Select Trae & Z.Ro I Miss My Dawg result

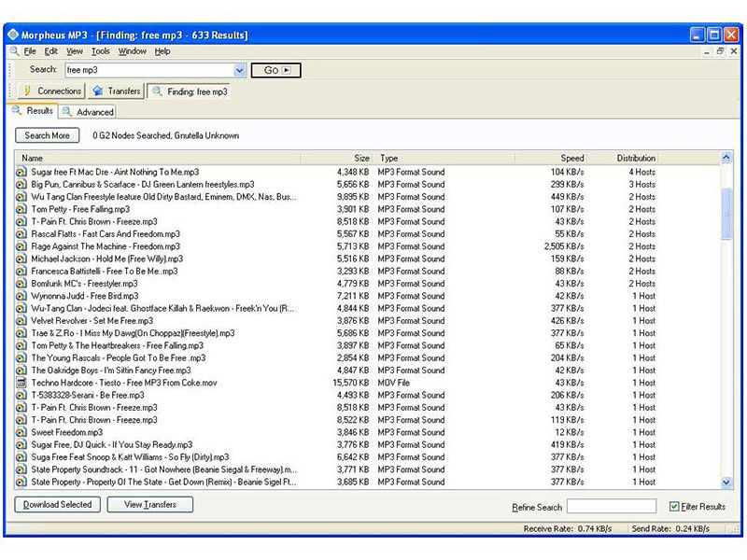[133, 333]
